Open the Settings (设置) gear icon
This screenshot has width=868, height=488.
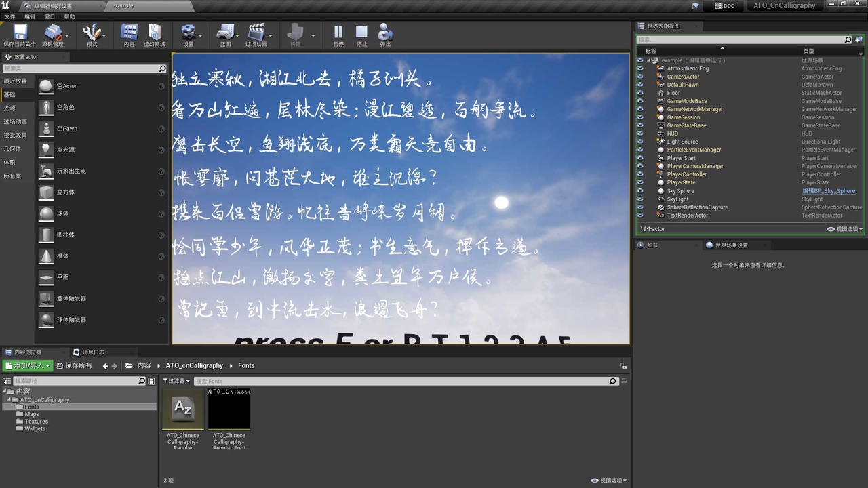click(x=188, y=35)
